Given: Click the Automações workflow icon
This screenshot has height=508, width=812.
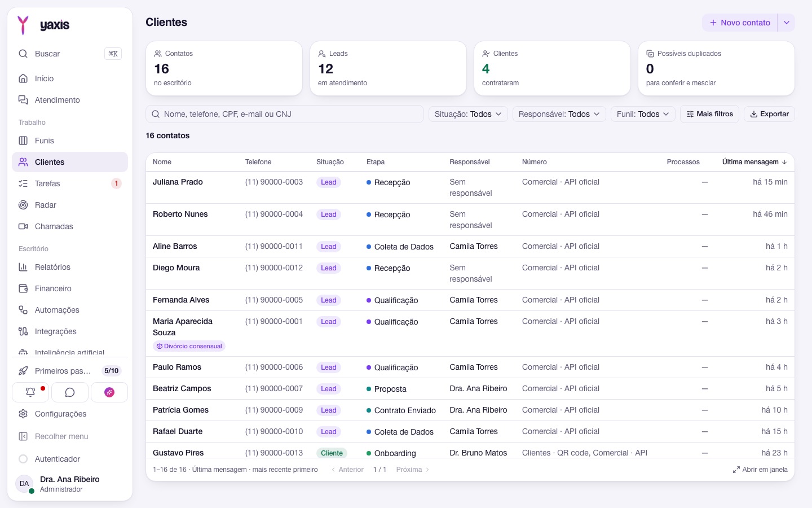Looking at the screenshot, I should [23, 310].
